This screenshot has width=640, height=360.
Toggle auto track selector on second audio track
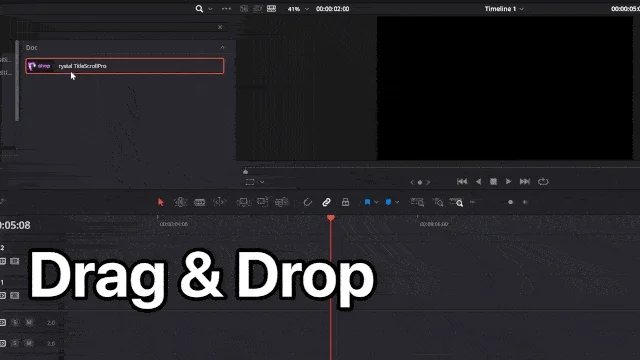[2, 343]
